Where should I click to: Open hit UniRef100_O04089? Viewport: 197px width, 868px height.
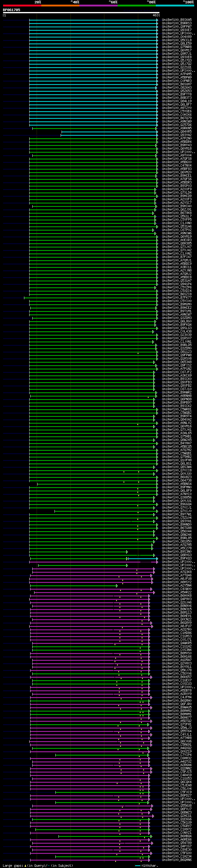[x=177, y=37]
